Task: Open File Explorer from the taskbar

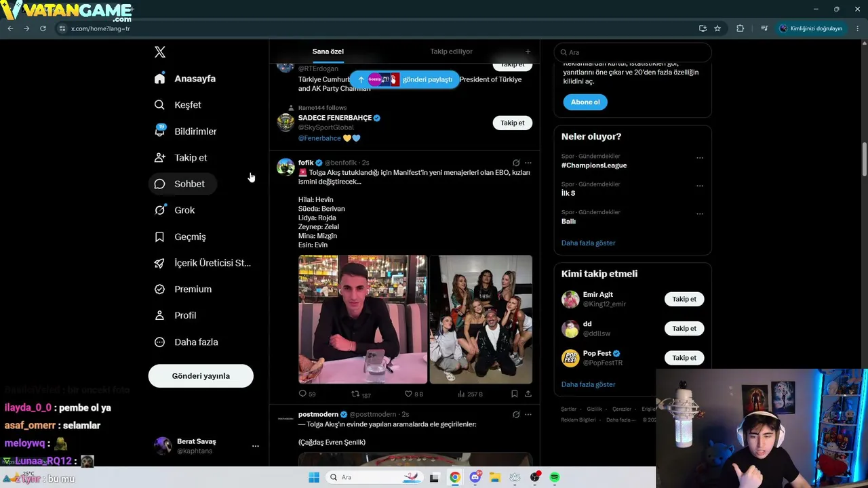Action: [x=495, y=477]
